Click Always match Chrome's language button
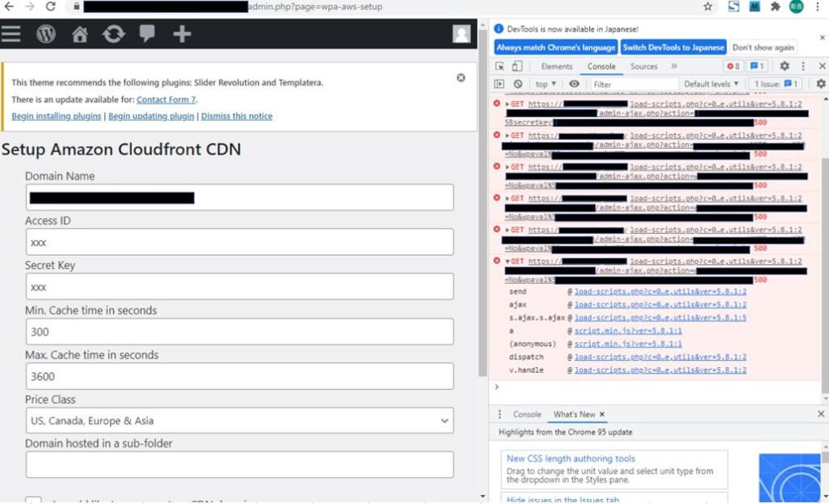Viewport: 829px width, 504px height. point(556,47)
